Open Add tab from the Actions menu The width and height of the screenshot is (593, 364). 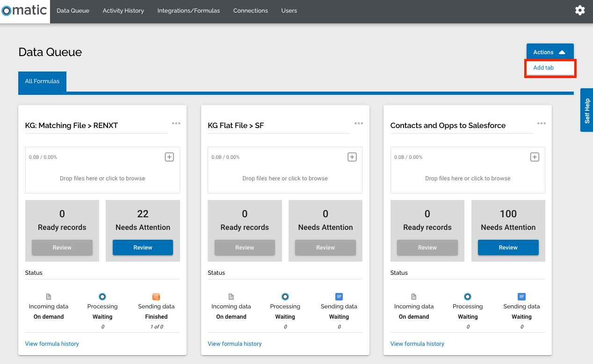pyautogui.click(x=543, y=68)
